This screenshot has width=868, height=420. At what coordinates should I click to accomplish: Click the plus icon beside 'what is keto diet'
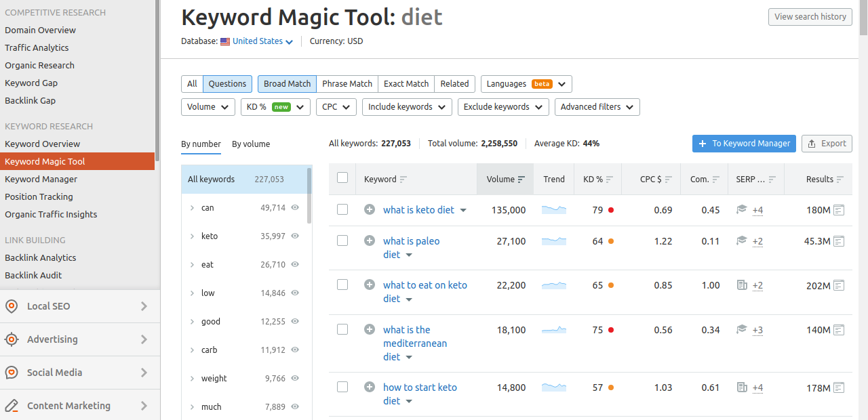[x=370, y=210]
